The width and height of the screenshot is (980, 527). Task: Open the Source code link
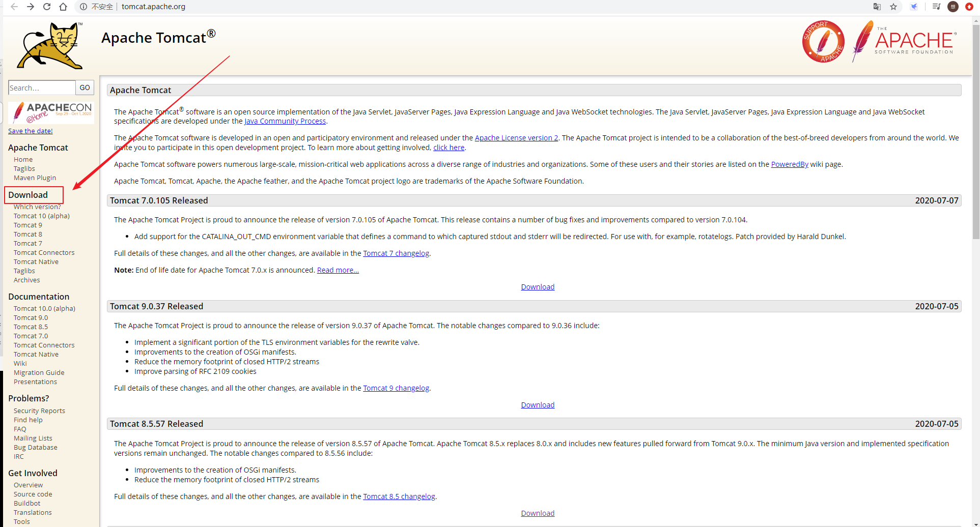[33, 494]
